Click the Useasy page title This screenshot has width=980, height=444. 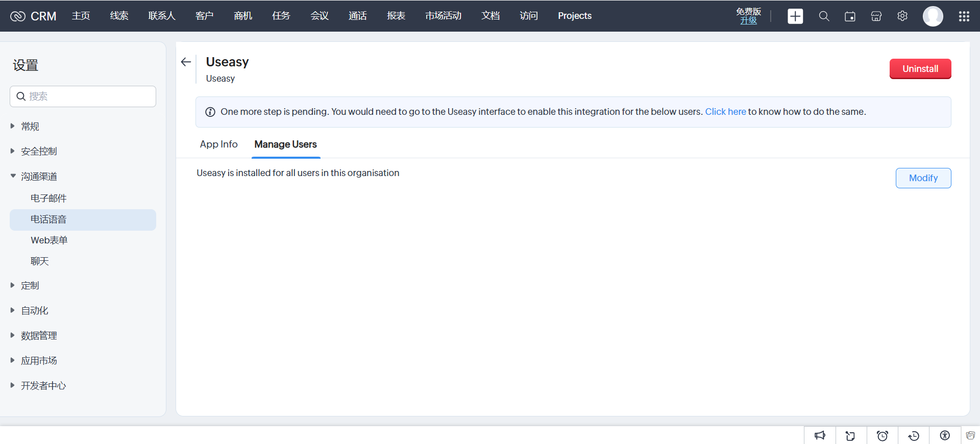[x=227, y=62]
